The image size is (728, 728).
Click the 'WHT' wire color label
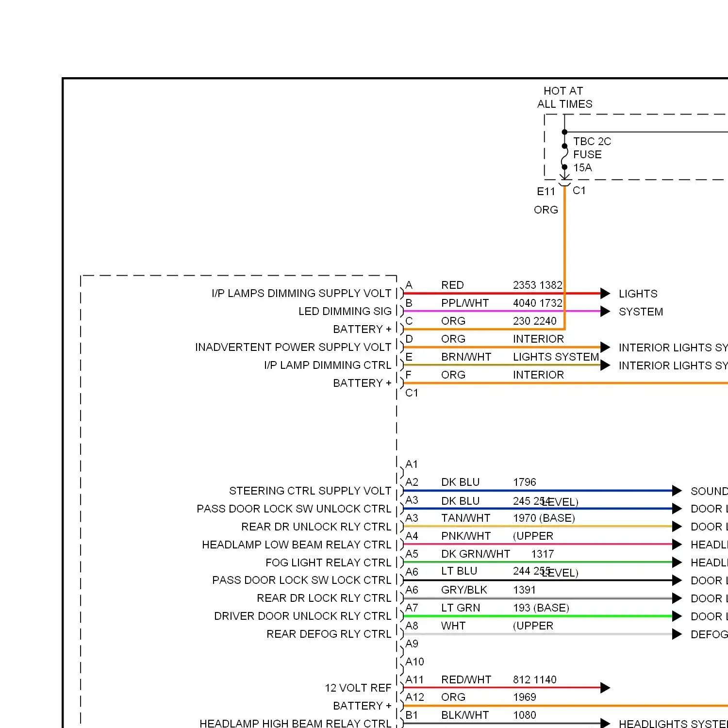(x=453, y=626)
